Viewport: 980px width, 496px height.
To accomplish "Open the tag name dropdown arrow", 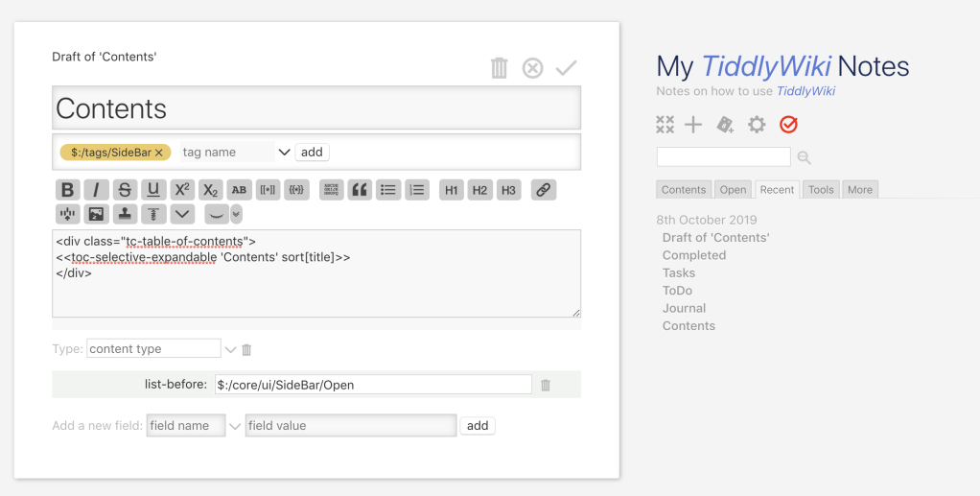I will 284,153.
